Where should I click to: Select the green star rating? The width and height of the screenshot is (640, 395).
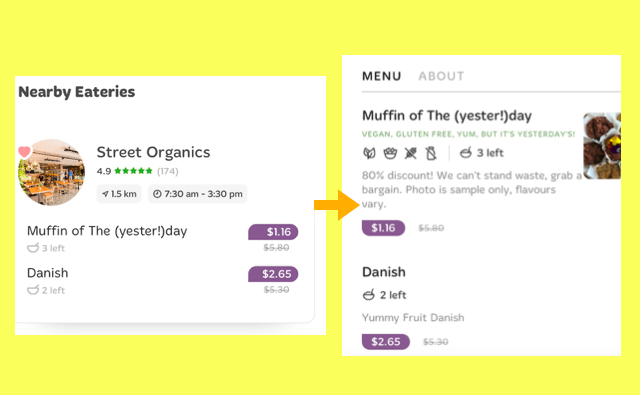tap(133, 171)
